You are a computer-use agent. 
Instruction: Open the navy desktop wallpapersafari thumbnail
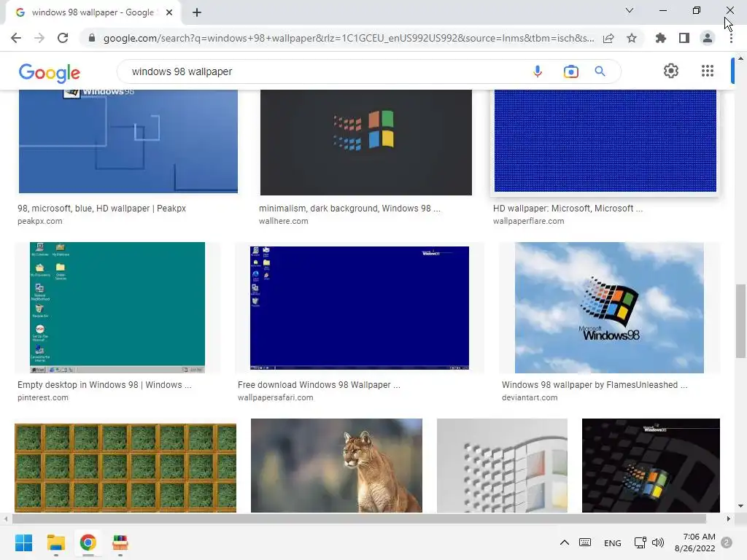pyautogui.click(x=359, y=308)
